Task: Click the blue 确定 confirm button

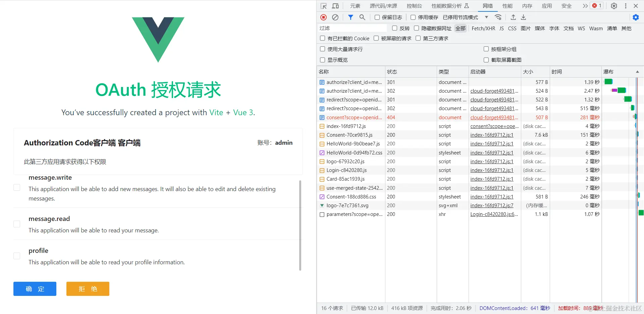Action: tap(35, 289)
